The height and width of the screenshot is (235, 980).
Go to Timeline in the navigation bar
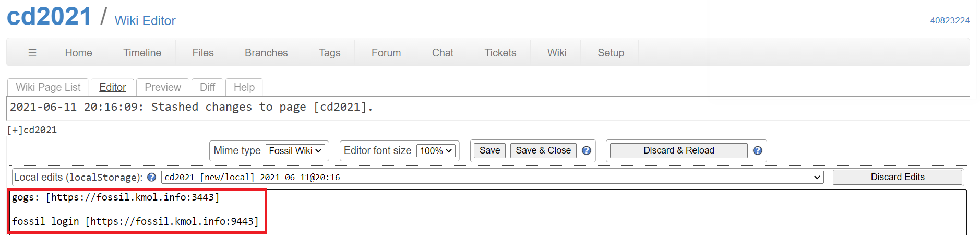142,53
